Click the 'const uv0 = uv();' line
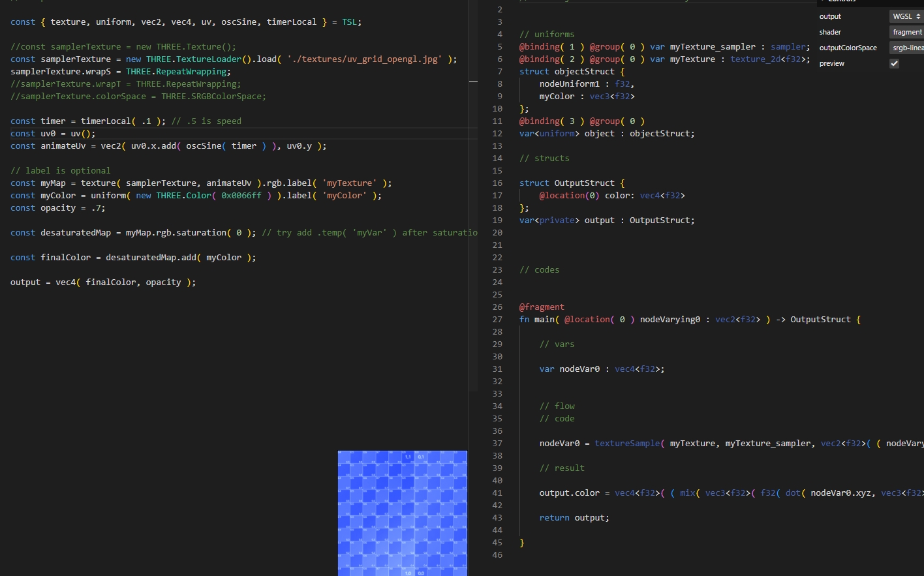Image resolution: width=924 pixels, height=576 pixels. [x=53, y=134]
